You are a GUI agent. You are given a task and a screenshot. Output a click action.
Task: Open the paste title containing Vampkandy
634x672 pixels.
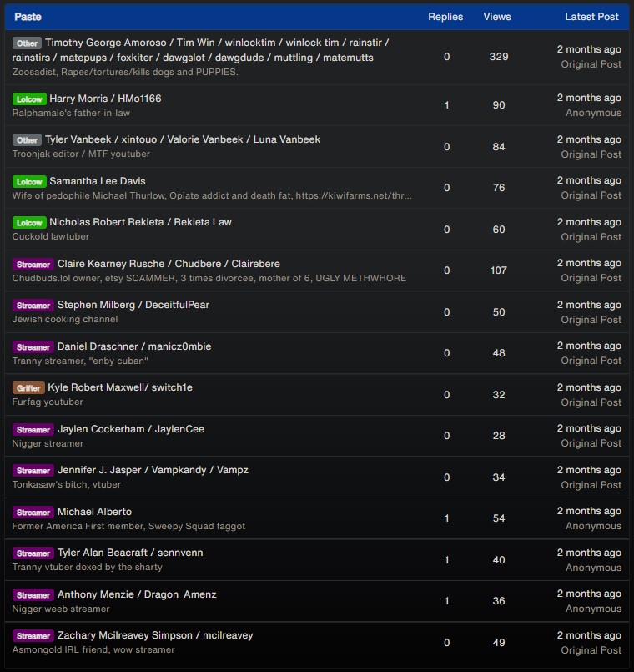pyautogui.click(x=153, y=470)
